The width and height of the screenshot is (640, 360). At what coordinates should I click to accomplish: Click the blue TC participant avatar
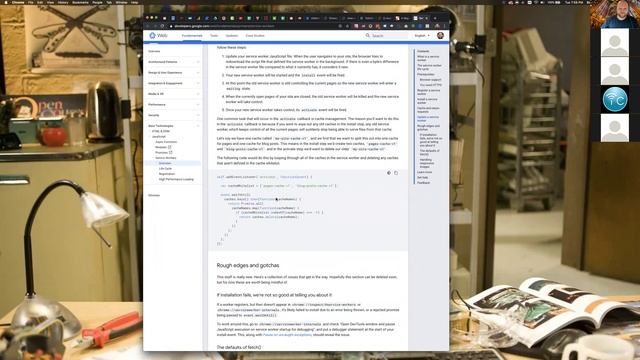point(615,99)
